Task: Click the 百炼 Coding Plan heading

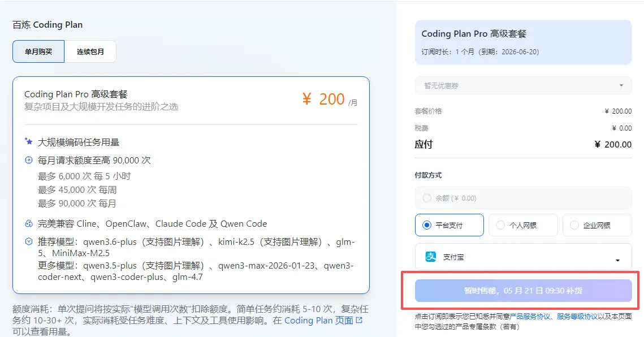Action: point(47,25)
